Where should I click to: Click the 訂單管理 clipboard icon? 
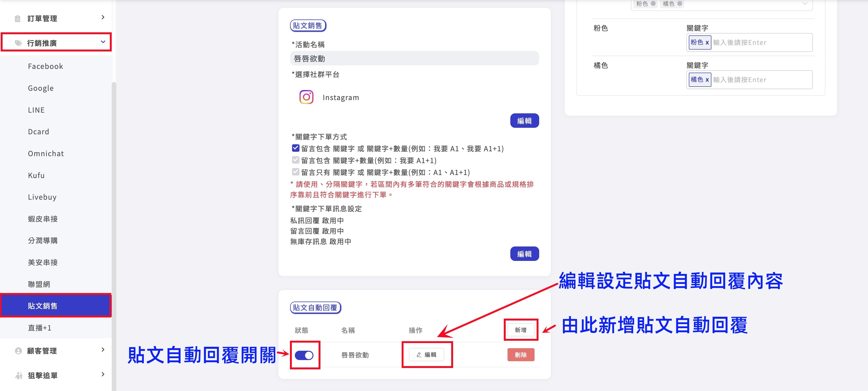pyautogui.click(x=17, y=19)
